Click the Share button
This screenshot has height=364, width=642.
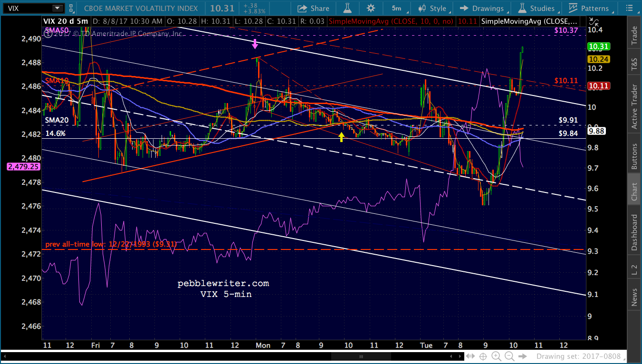tap(314, 8)
